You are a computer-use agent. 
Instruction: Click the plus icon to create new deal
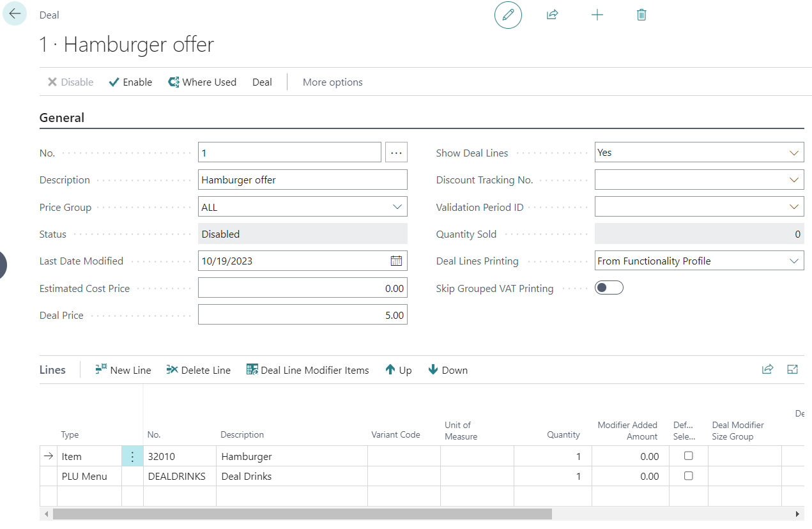[x=597, y=15]
